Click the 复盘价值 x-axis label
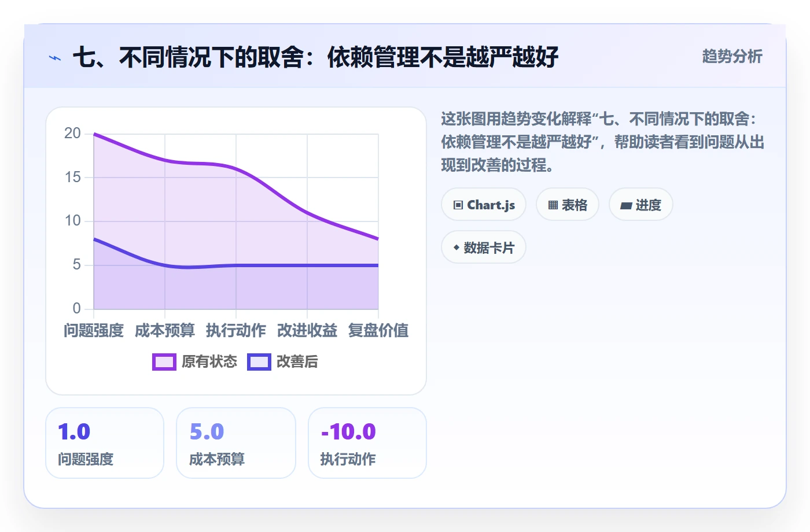 click(x=378, y=331)
